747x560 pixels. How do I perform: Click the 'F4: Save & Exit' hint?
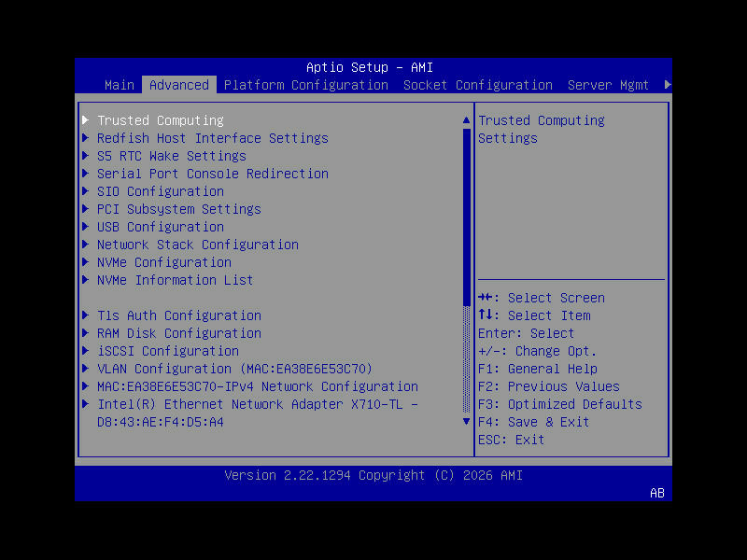point(533,422)
